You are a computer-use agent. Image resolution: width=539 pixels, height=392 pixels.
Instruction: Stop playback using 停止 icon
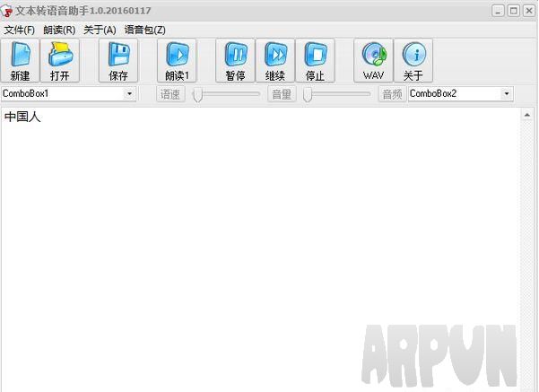[315, 61]
